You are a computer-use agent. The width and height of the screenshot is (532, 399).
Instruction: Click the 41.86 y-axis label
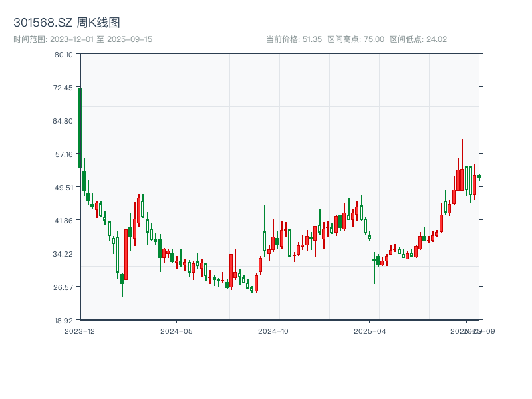[64, 221]
